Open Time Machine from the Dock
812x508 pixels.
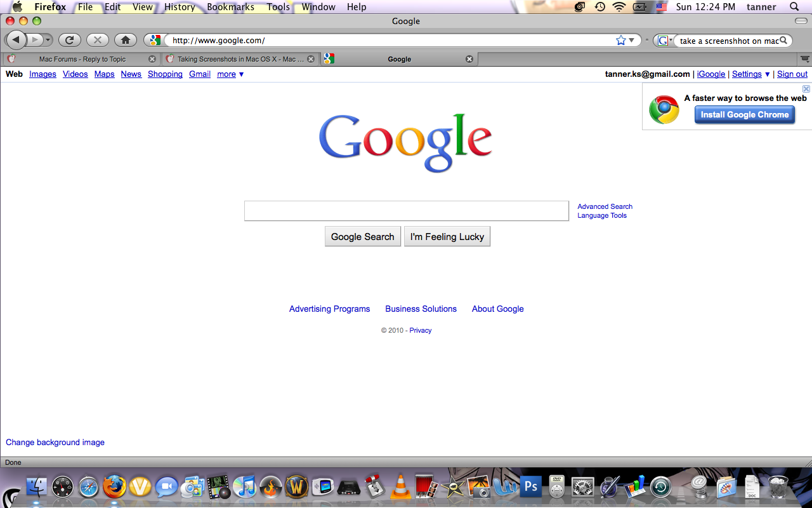(x=660, y=488)
